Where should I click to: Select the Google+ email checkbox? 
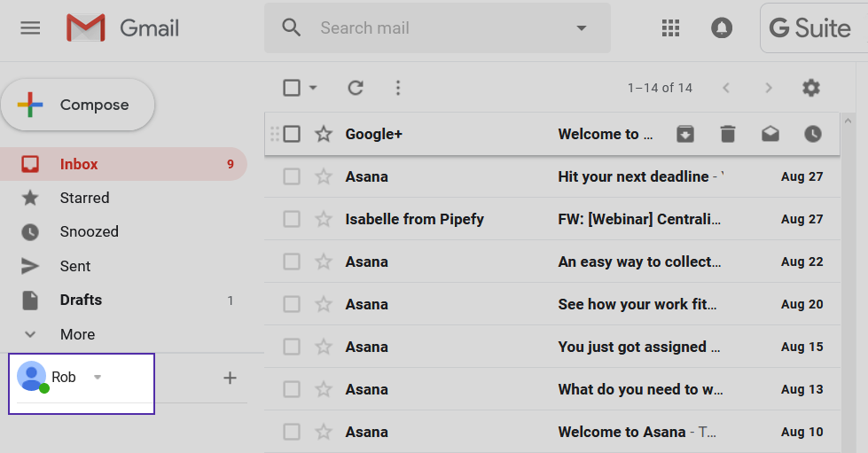tap(292, 134)
